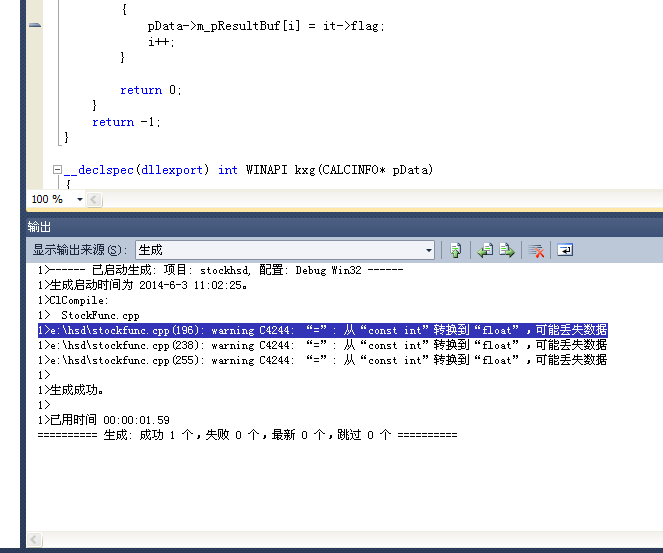Image resolution: width=663 pixels, height=553 pixels.
Task: Click the 显示输出来源(S): label
Action: [x=80, y=250]
